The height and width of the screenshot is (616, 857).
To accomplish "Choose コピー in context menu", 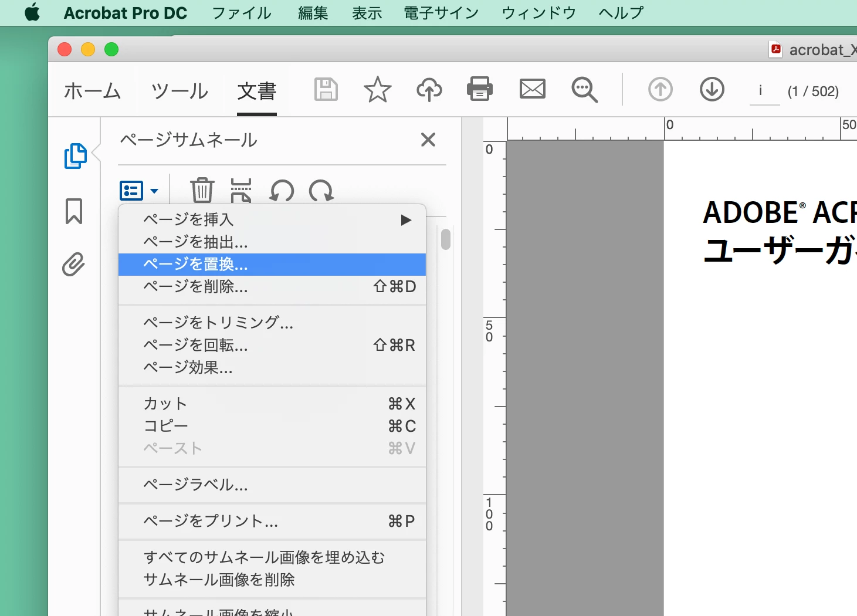I will [272, 426].
